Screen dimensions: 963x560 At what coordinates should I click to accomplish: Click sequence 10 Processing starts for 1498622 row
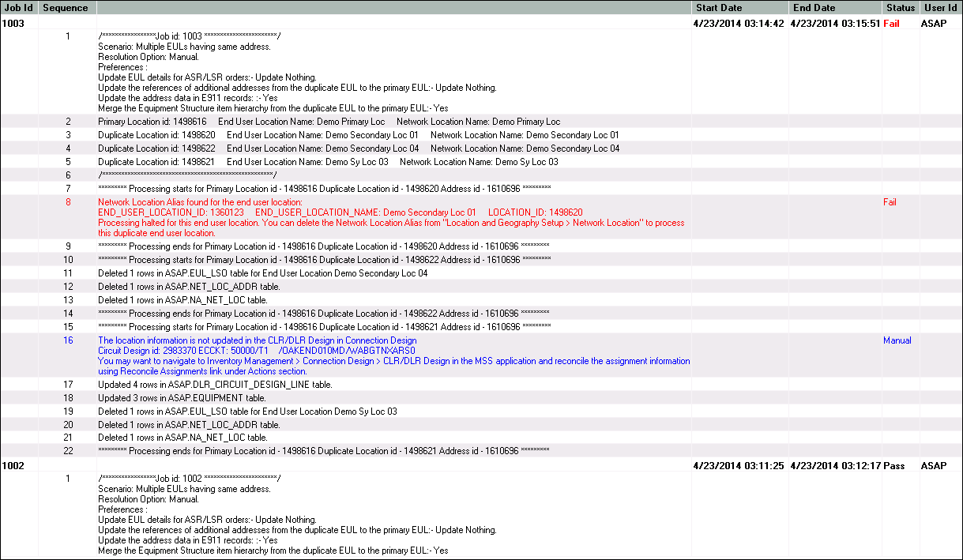(x=481, y=260)
